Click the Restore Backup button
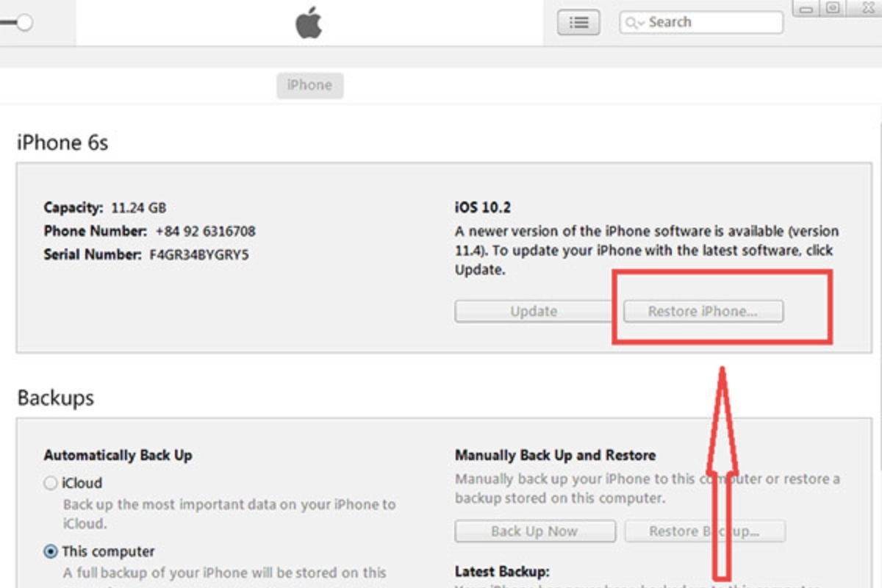The image size is (882, 588). point(705,531)
